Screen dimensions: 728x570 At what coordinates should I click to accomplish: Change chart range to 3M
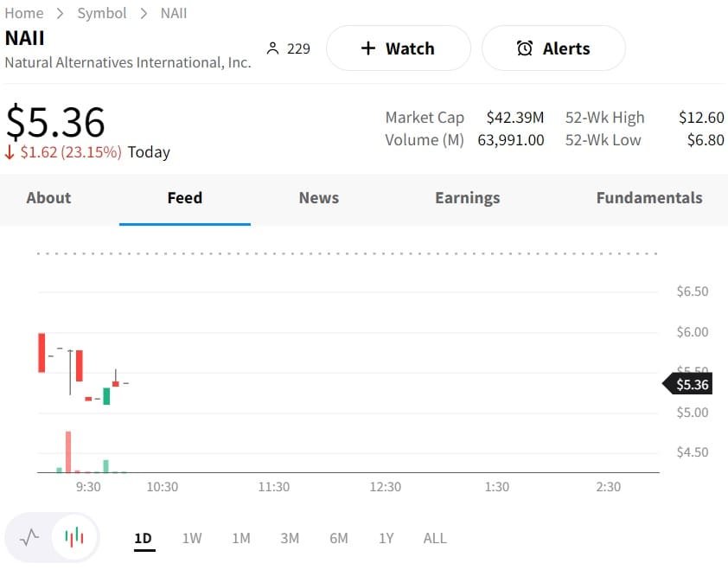click(290, 538)
